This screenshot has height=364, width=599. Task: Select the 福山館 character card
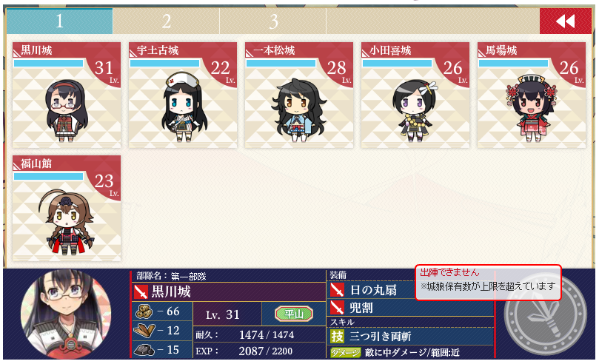pos(67,209)
